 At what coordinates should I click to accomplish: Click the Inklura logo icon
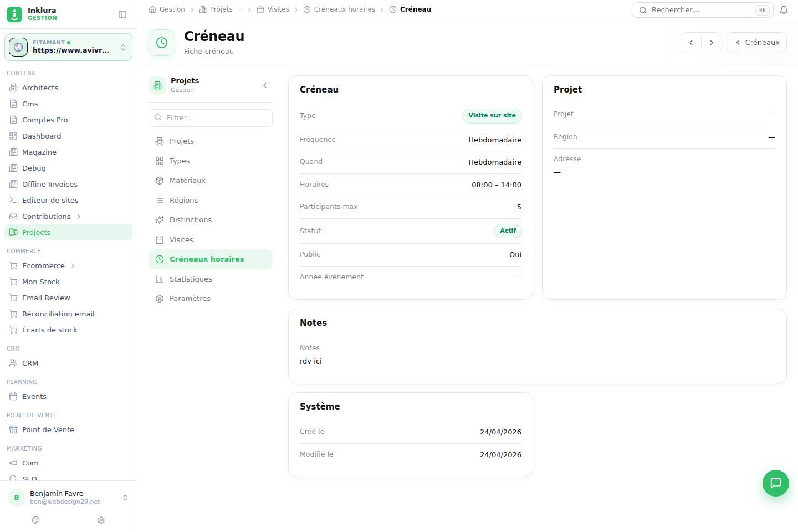click(x=14, y=14)
